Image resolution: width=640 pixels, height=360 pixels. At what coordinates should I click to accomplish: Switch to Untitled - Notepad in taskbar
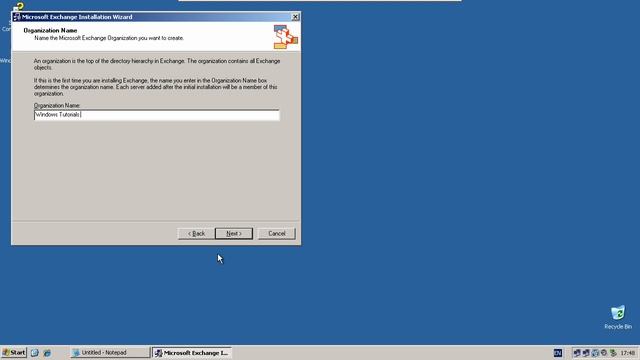[109, 352]
